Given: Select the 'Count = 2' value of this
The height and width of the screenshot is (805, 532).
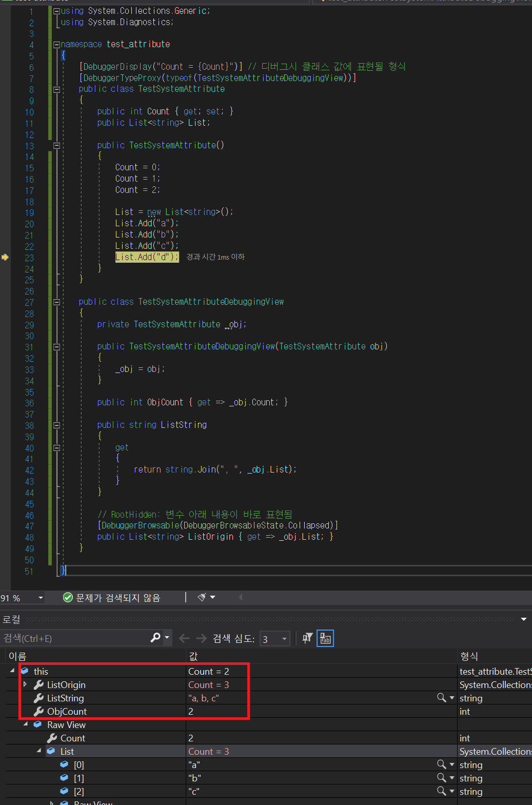Looking at the screenshot, I should tap(209, 671).
